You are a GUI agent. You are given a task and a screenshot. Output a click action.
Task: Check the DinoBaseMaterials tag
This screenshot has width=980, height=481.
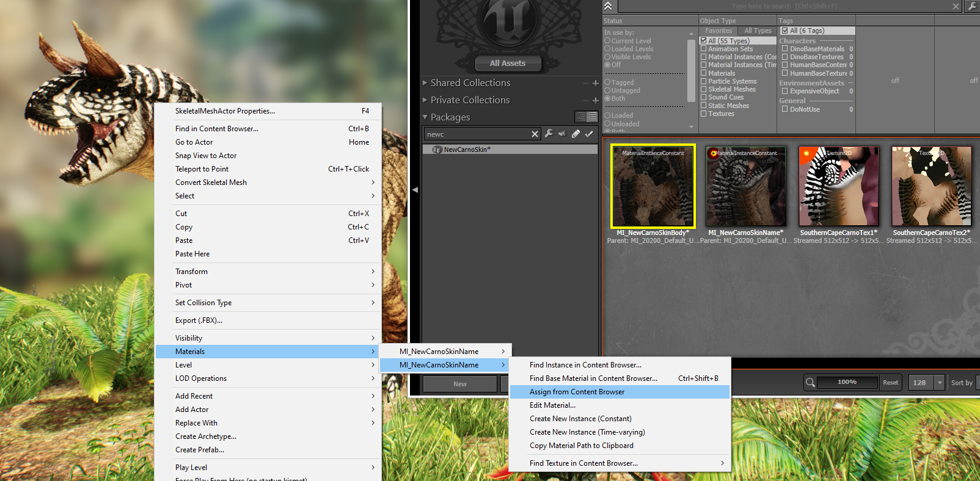tap(785, 49)
